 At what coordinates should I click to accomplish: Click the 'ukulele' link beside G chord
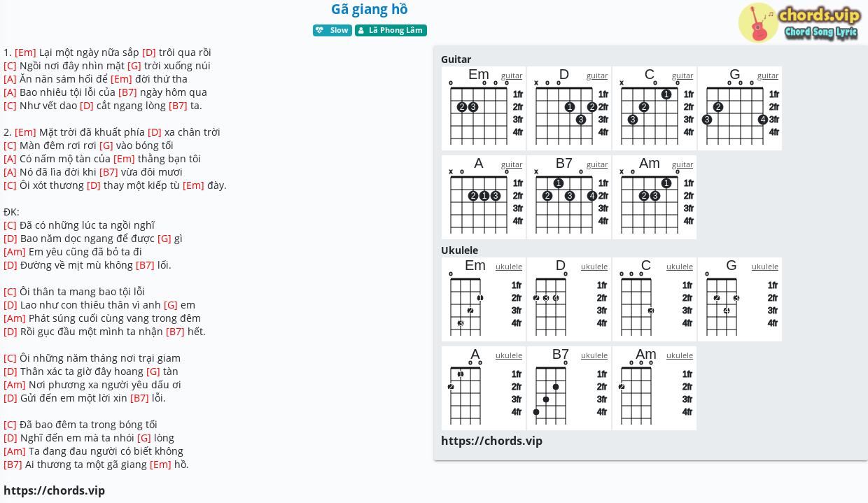[x=765, y=267]
